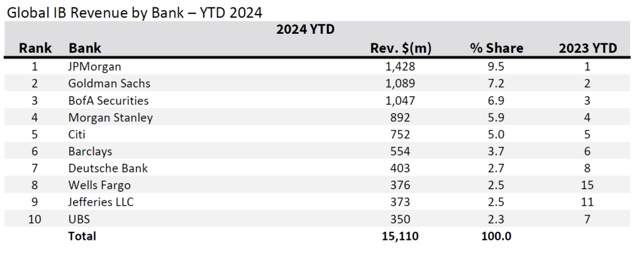Select Deutsche Bank share "2.7"

point(497,168)
